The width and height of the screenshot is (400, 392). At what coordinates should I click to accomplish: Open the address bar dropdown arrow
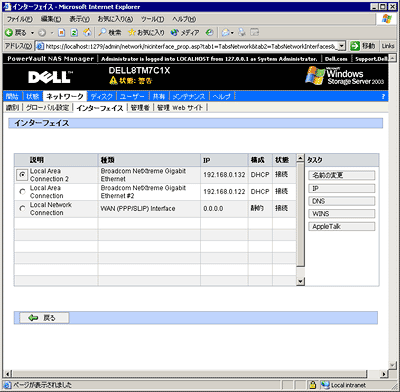pyautogui.click(x=342, y=46)
